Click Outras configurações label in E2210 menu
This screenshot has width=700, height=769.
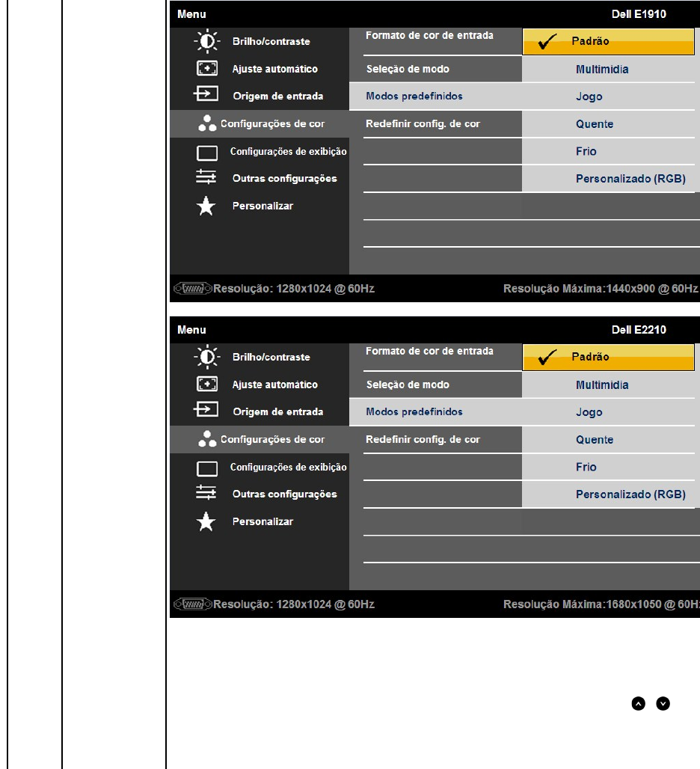pos(284,494)
